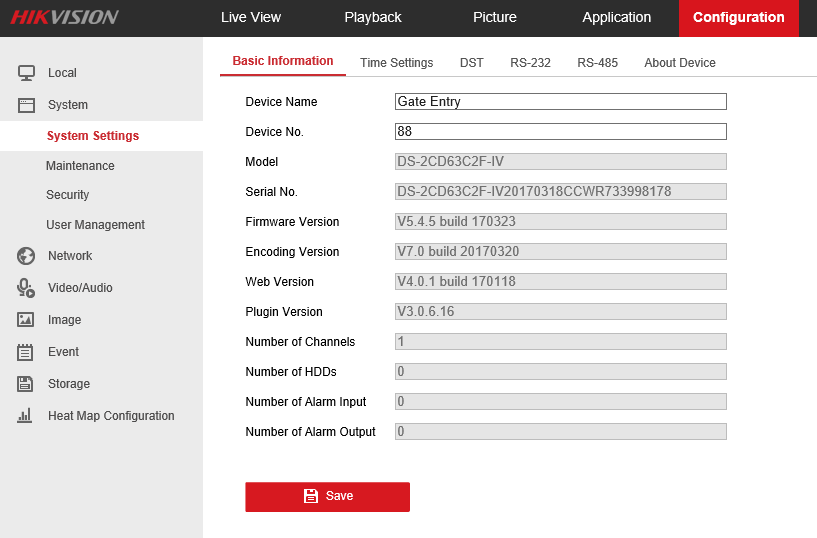Select the About Device tab
817x538 pixels.
click(680, 63)
